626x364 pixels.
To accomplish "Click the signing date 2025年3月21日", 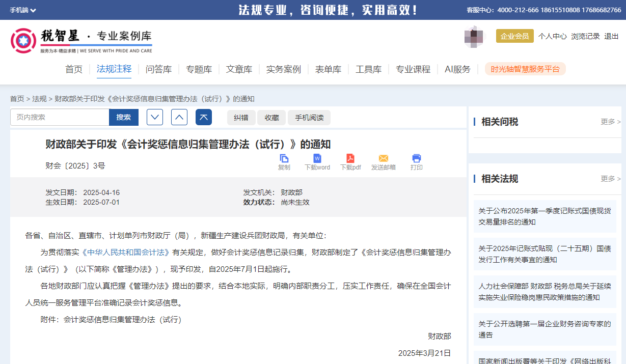I will pyautogui.click(x=424, y=353).
